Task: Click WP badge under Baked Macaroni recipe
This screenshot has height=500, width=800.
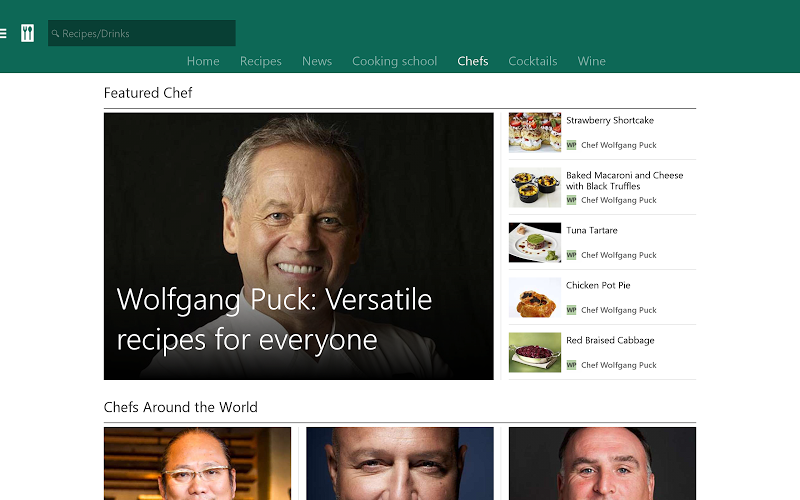Action: 572,200
